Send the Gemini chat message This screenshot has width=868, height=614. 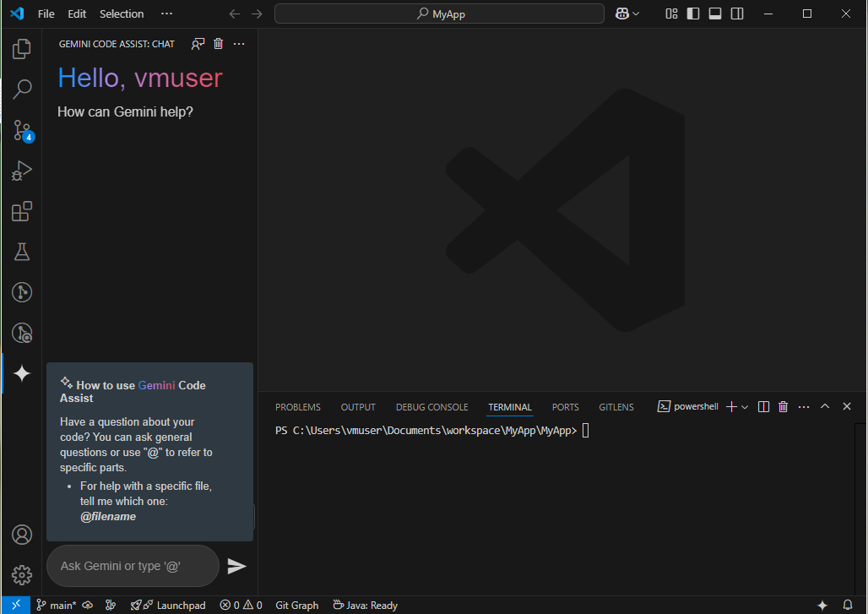click(x=236, y=566)
